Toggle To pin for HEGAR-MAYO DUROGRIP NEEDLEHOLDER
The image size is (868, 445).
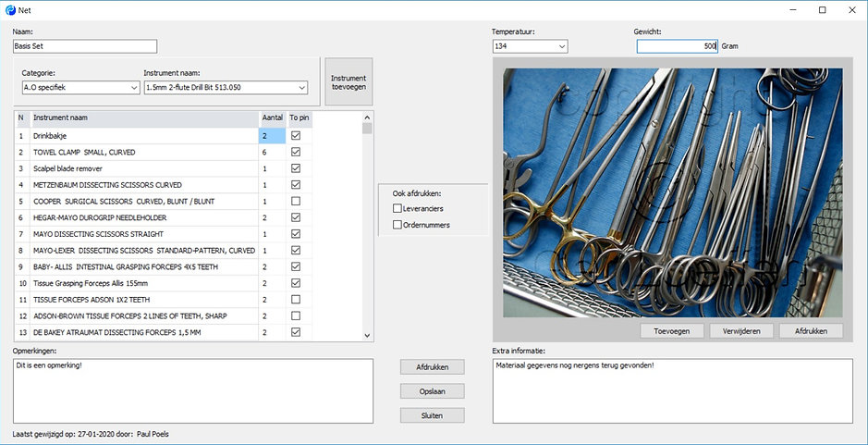click(x=296, y=217)
